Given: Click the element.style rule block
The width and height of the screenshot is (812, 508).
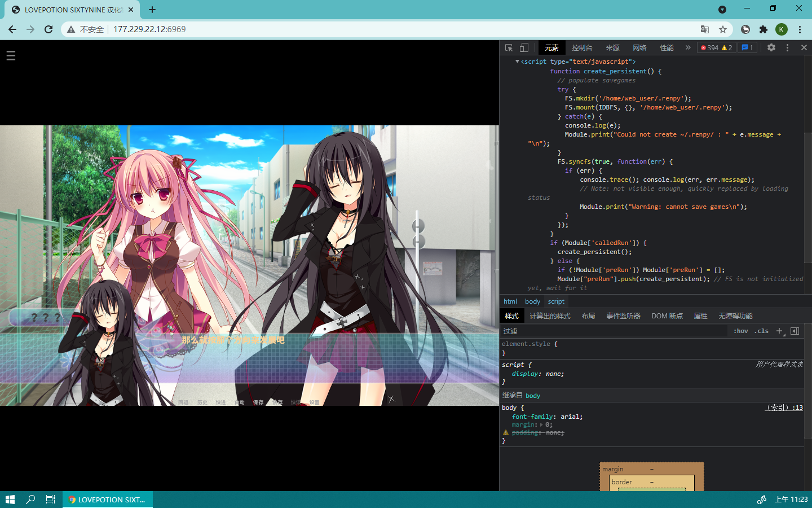Looking at the screenshot, I should click(x=651, y=348).
